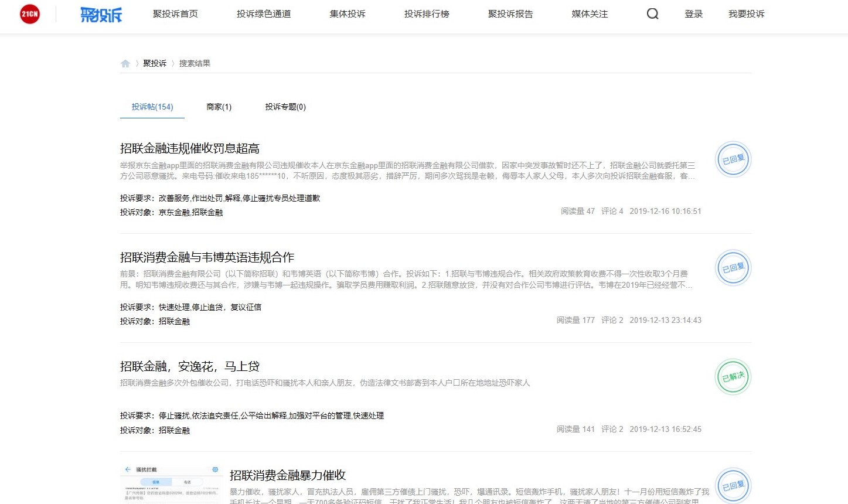Image resolution: width=848 pixels, height=504 pixels.
Task: Click summary text starting 前景：招联消费金融有限公司
Action: [x=406, y=280]
